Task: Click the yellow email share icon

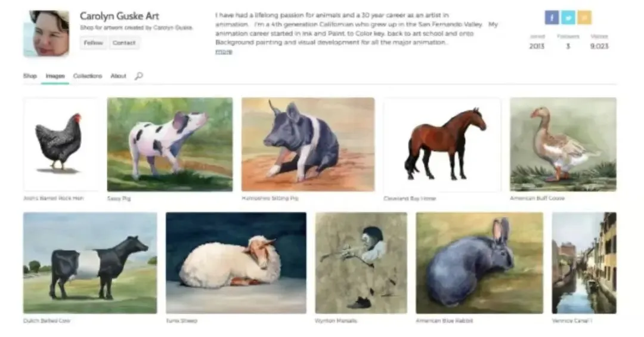Action: pyautogui.click(x=584, y=18)
